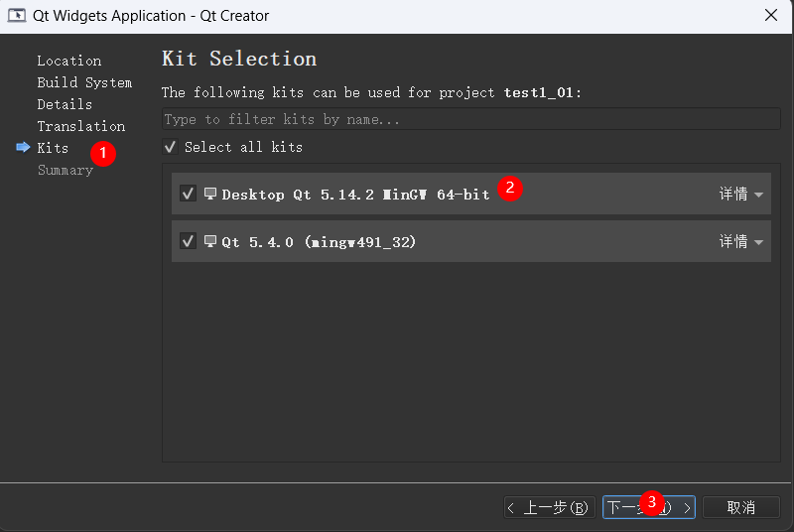This screenshot has height=532, width=794.
Task: Close the Qt Widgets Application dialog
Action: point(770,15)
